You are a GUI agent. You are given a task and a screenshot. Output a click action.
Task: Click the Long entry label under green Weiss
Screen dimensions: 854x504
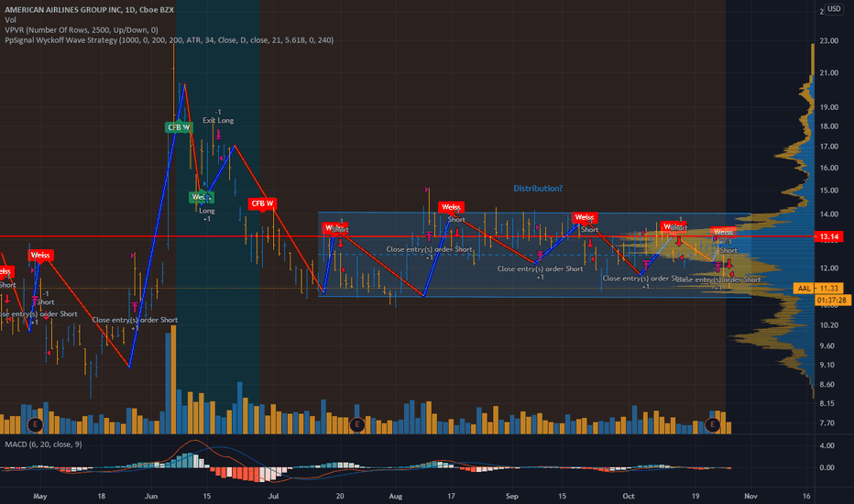click(207, 211)
